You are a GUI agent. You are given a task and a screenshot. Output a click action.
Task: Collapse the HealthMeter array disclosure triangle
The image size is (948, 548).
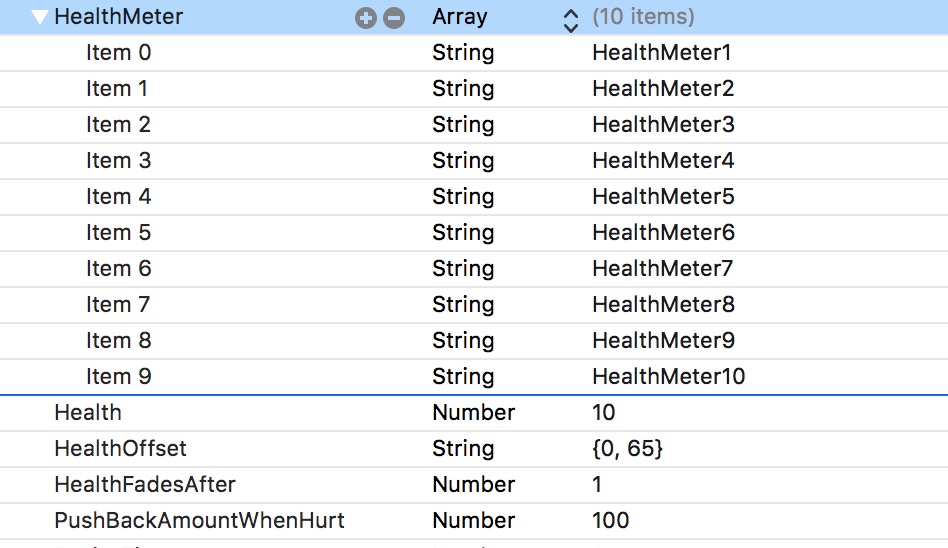40,17
